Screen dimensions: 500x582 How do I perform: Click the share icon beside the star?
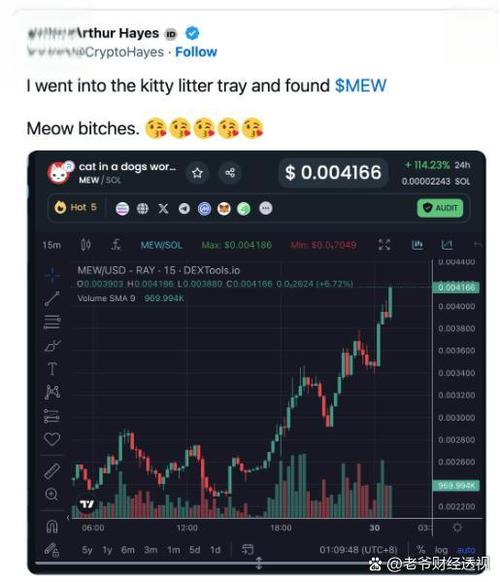230,173
